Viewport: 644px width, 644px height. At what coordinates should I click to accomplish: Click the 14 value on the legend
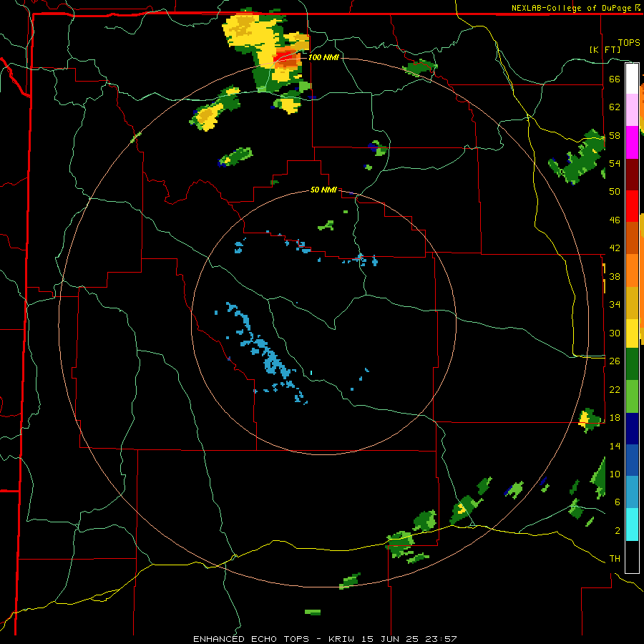(615, 446)
